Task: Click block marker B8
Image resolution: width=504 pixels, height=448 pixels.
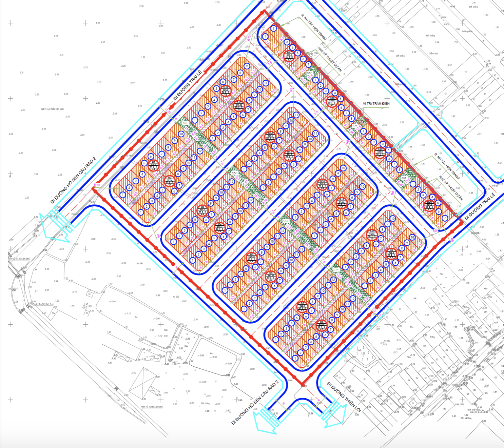Action: 322,325
